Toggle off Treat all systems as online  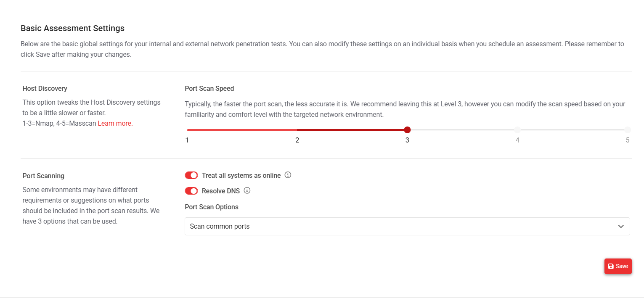point(191,175)
